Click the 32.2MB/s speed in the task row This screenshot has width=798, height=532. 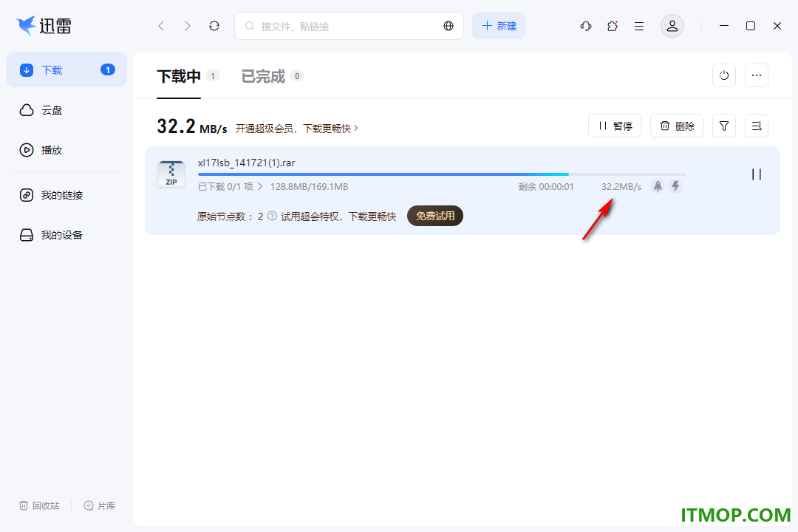tap(621, 187)
